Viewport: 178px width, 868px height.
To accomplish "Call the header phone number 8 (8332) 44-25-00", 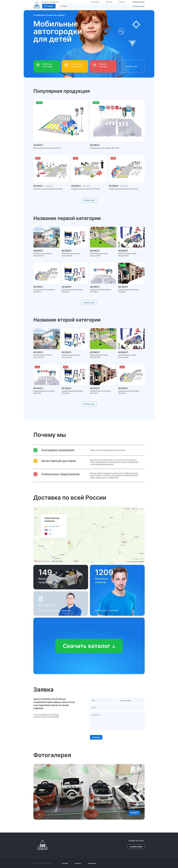I will [138, 2].
